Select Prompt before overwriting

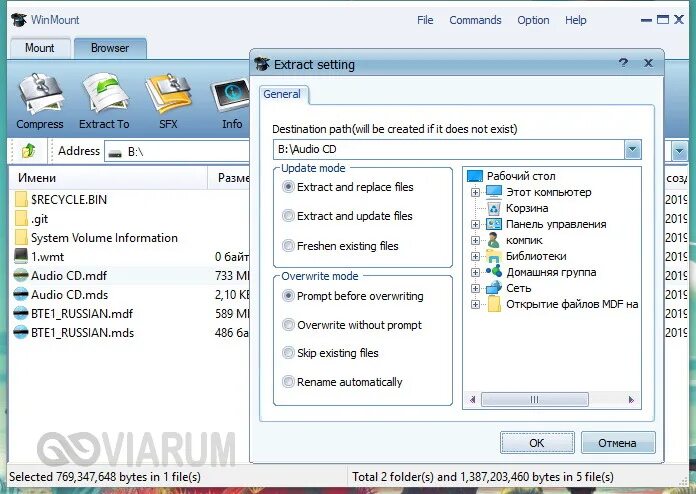pos(353,296)
